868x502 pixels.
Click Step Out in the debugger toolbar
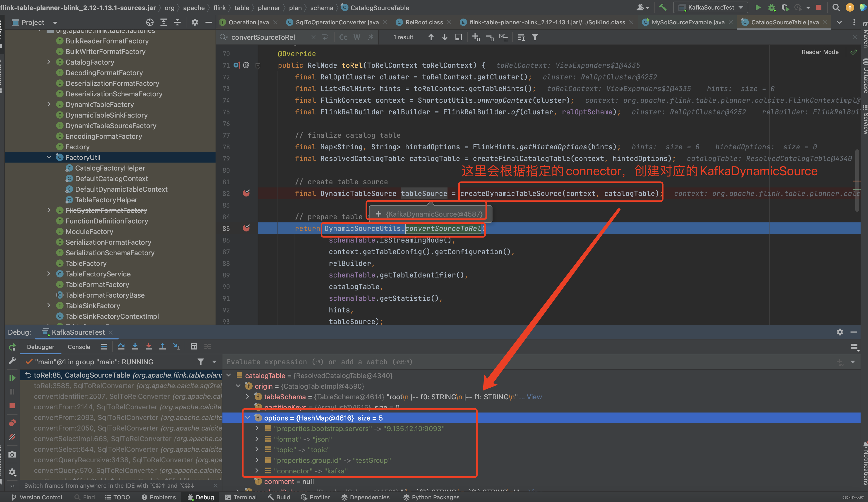162,346
